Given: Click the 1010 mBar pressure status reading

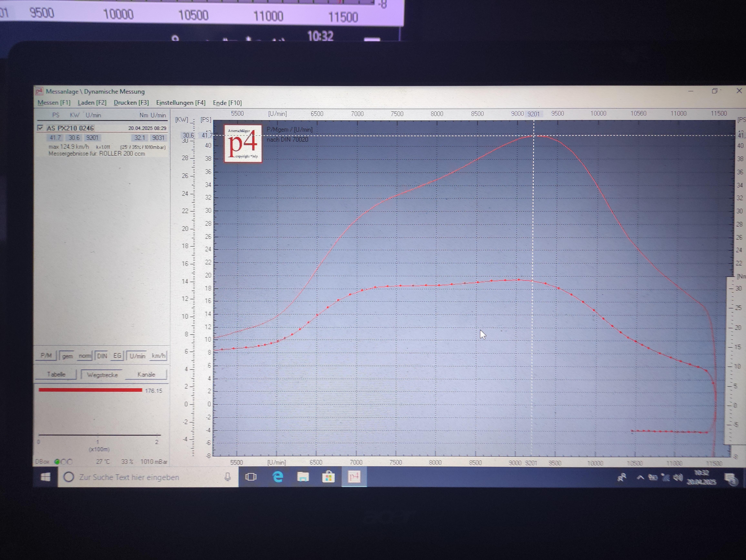Looking at the screenshot, I should 154,462.
